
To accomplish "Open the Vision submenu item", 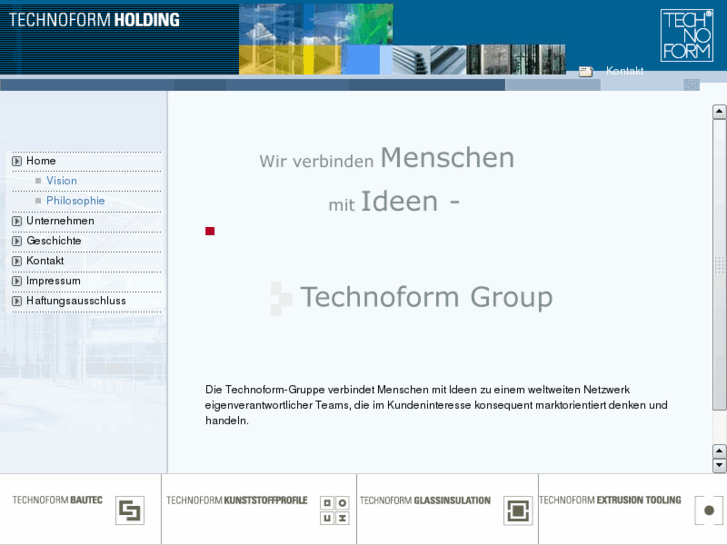I will click(x=62, y=180).
